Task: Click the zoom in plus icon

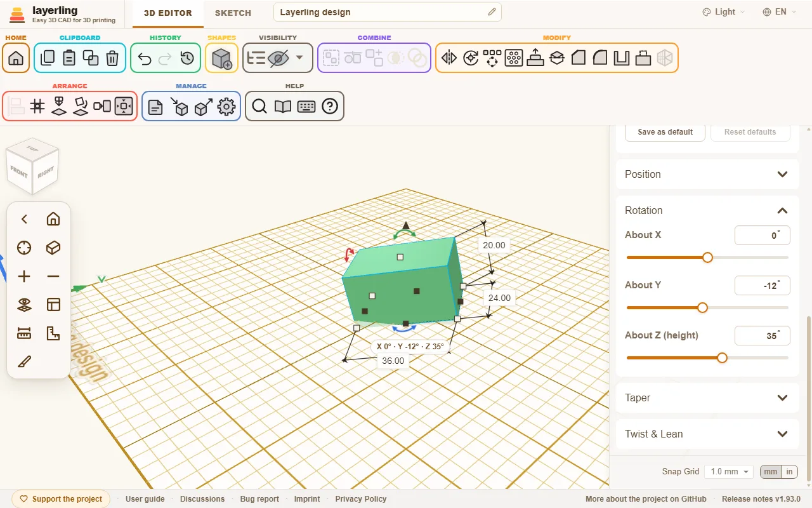Action: pyautogui.click(x=24, y=276)
